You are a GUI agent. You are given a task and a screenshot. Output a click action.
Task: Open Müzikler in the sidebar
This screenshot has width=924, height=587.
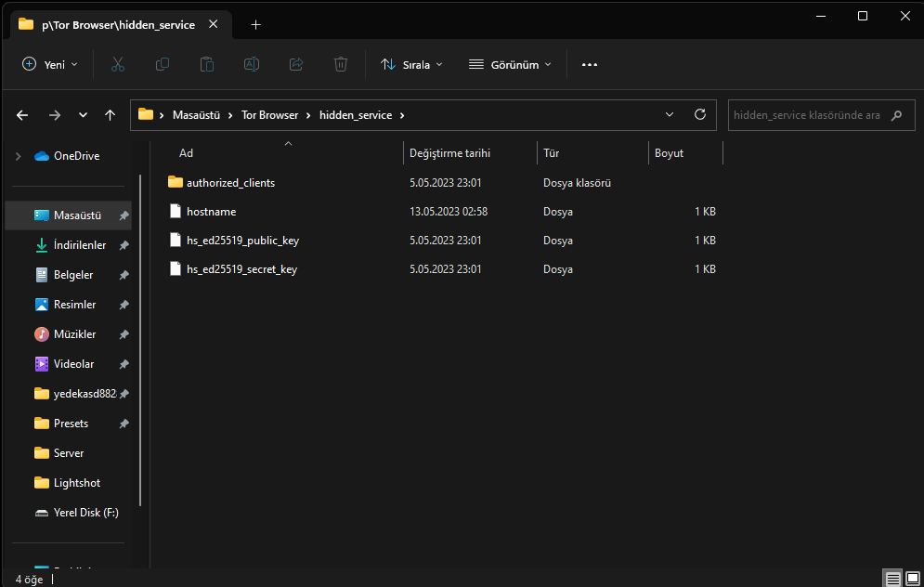click(x=74, y=334)
